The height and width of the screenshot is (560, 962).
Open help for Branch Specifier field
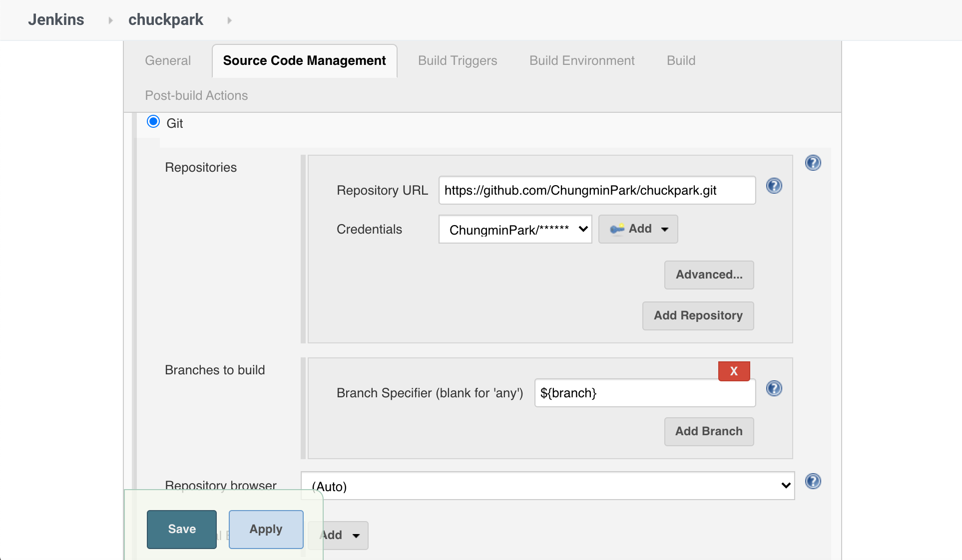click(774, 388)
